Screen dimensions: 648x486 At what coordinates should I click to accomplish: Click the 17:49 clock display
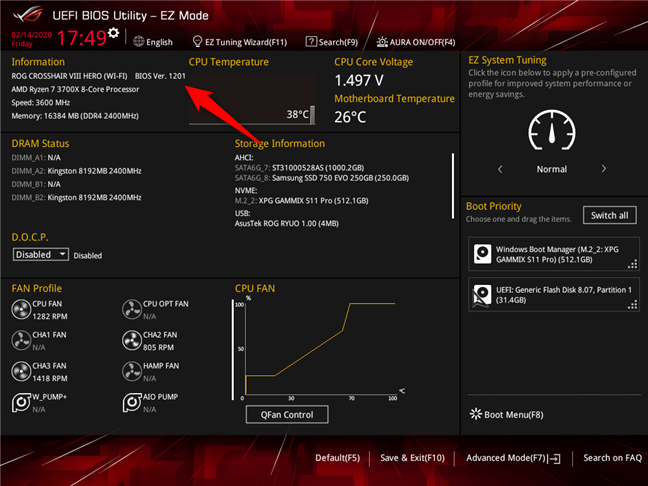coord(82,38)
